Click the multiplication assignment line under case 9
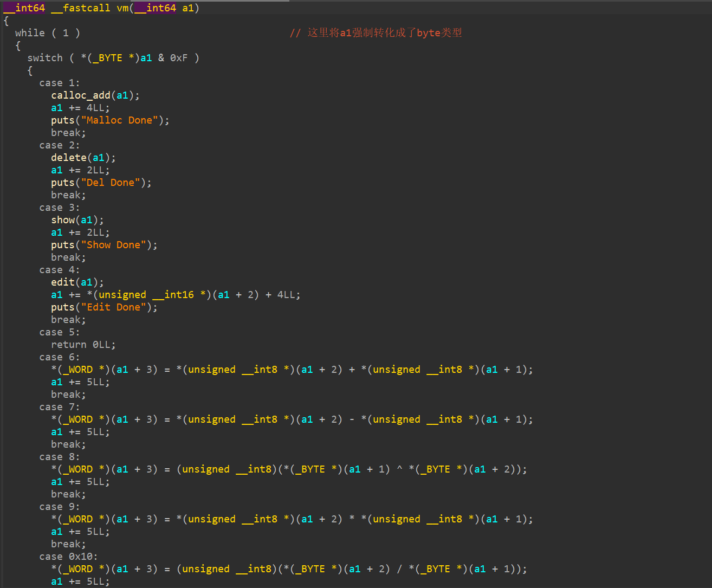 (292, 519)
